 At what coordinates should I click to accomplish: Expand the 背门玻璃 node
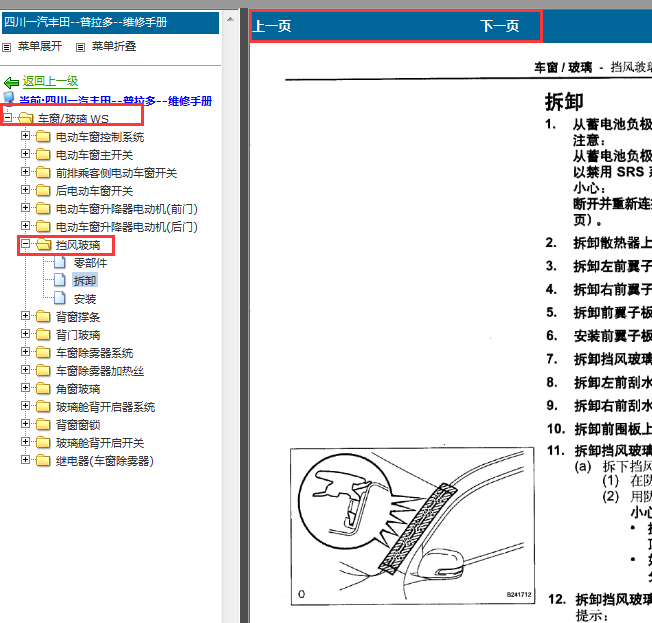(x=25, y=334)
